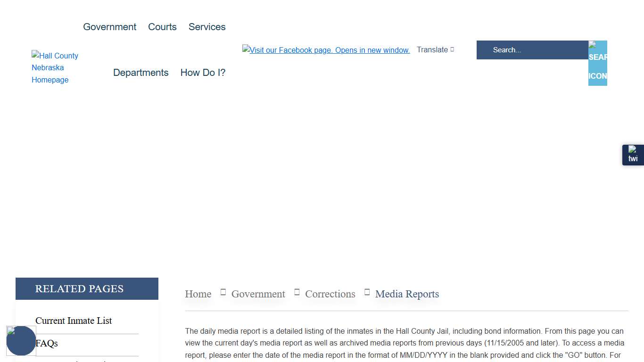Open the Government navigation menu
Viewport: 644px width, 362px height.
109,27
